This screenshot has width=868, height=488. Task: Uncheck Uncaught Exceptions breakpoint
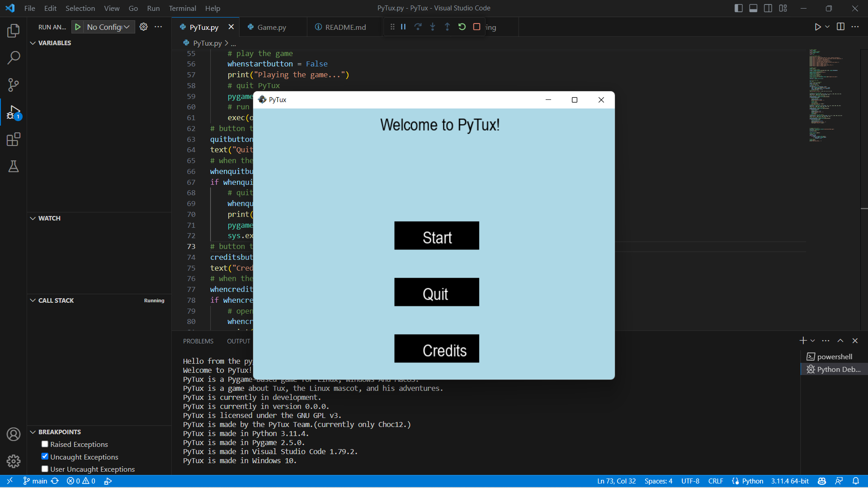click(x=45, y=456)
